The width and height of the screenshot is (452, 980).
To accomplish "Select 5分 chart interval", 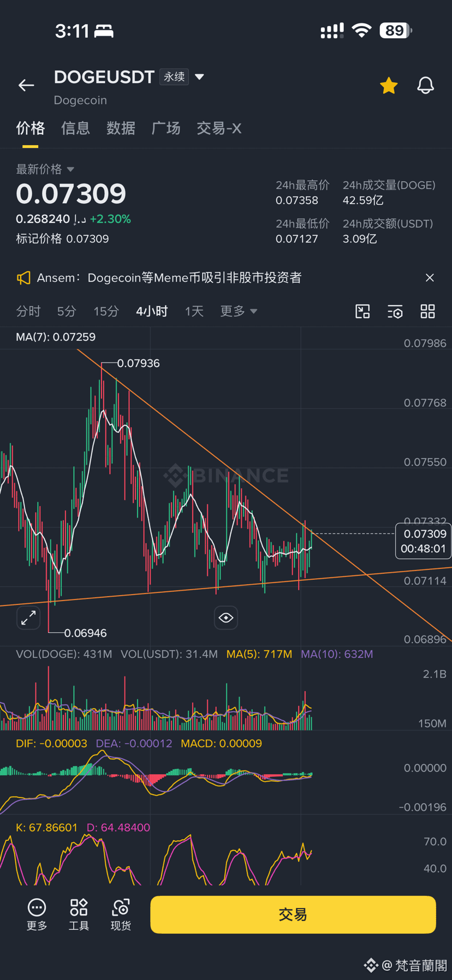I will (x=67, y=311).
